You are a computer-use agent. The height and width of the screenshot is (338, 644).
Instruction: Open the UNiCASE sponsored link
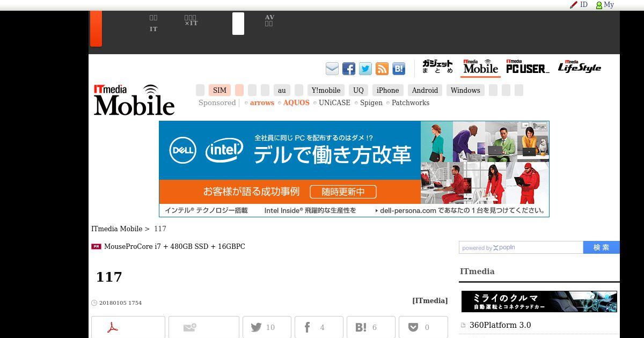[334, 103]
